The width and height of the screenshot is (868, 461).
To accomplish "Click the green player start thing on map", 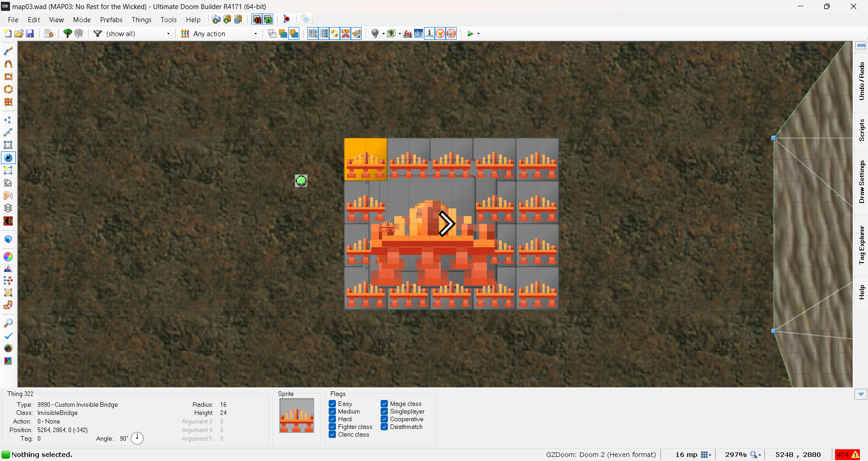I will pyautogui.click(x=301, y=181).
